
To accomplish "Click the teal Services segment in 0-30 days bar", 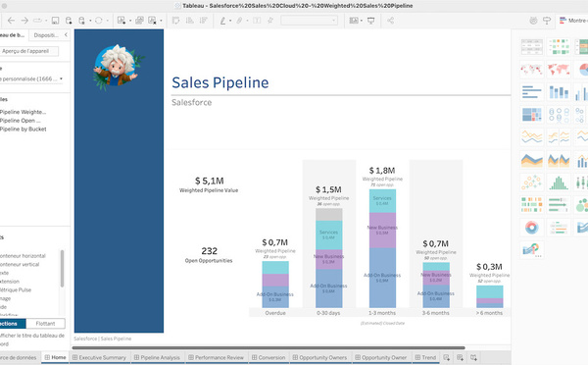I will pos(328,235).
